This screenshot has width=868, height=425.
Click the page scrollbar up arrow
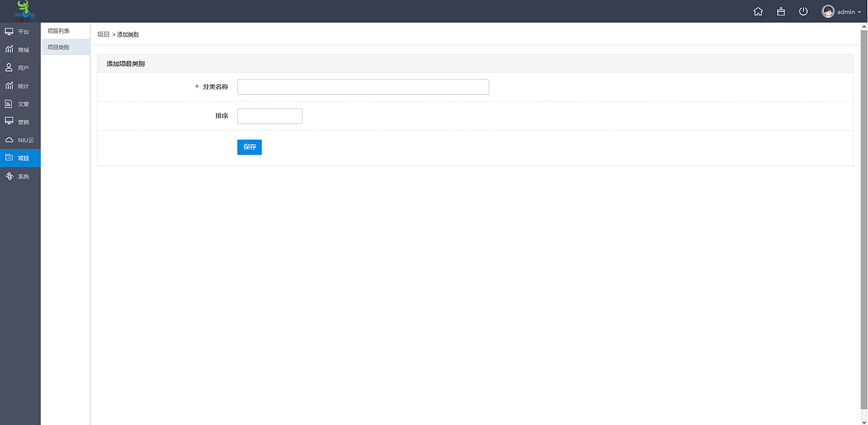click(x=864, y=26)
